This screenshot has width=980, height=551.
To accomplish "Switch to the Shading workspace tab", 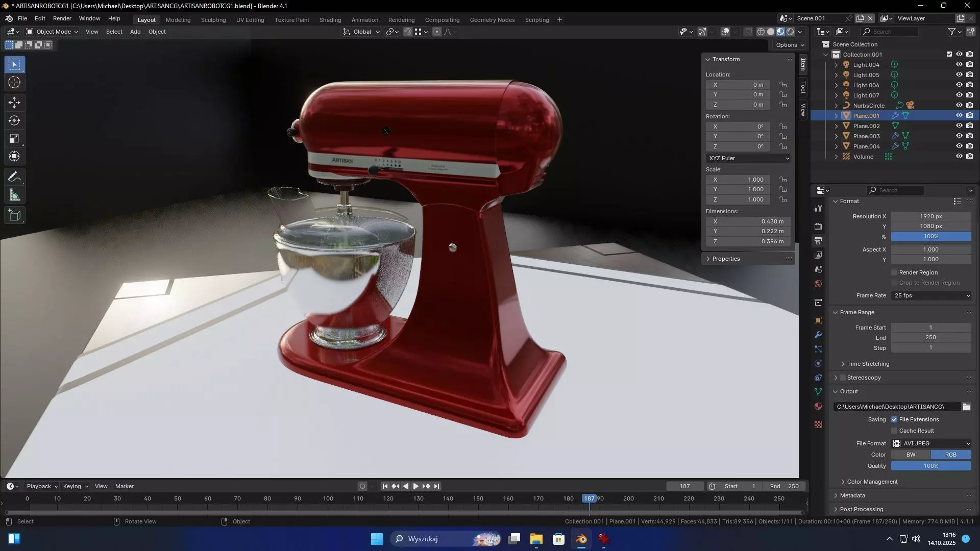I will click(330, 20).
